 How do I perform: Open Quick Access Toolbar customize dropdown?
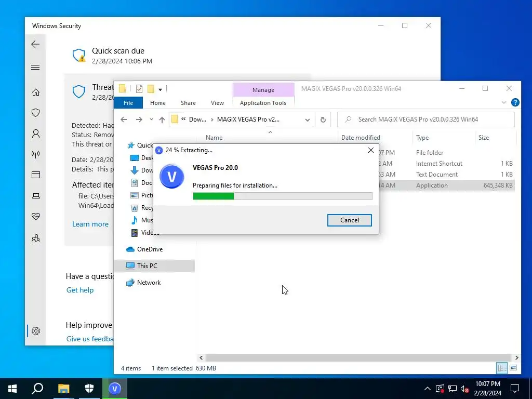click(160, 89)
